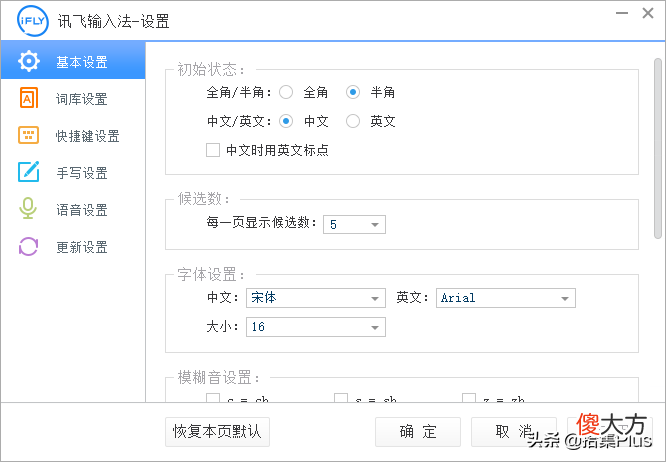Viewport: 666px width, 462px height.
Task: Open the 中文 font dropdown showing 宋体
Action: [316, 298]
